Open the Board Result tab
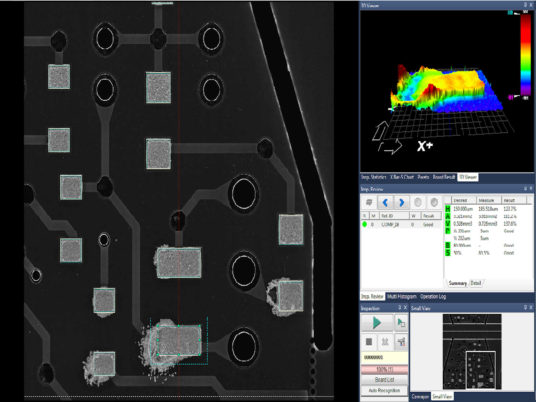This screenshot has width=536, height=402. 444,177
